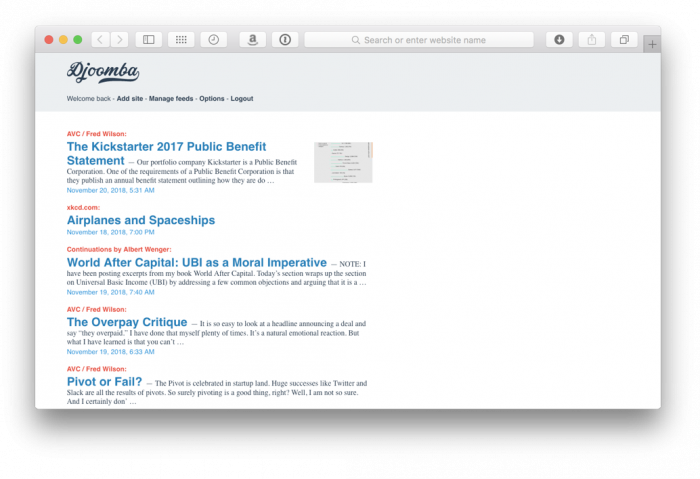Show downloads with the arrow icon

pos(559,40)
